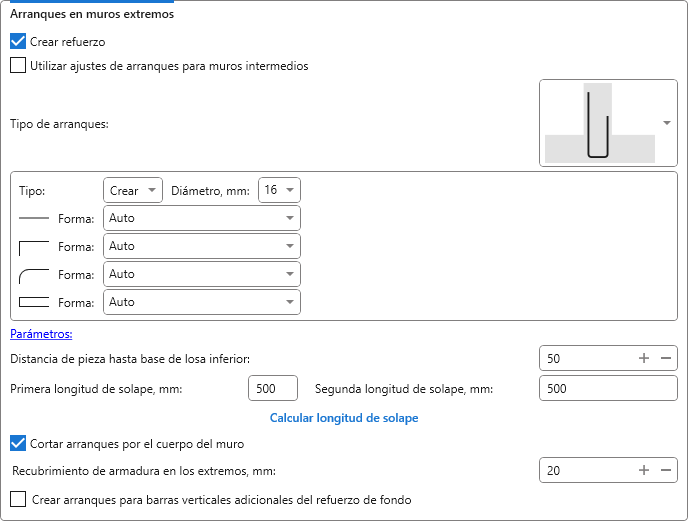Enable Utilizar ajustes de arranques para muros intermedios

click(18, 66)
